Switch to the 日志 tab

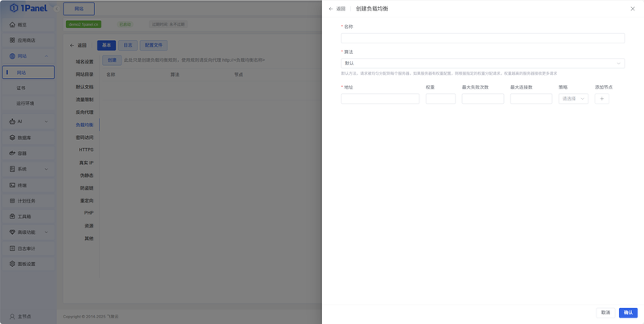128,45
